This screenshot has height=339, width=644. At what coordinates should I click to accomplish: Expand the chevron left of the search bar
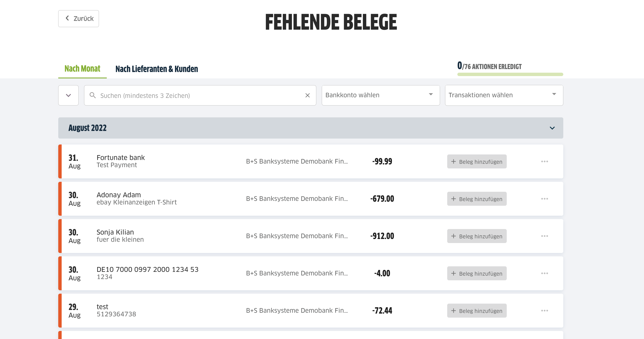(68, 95)
